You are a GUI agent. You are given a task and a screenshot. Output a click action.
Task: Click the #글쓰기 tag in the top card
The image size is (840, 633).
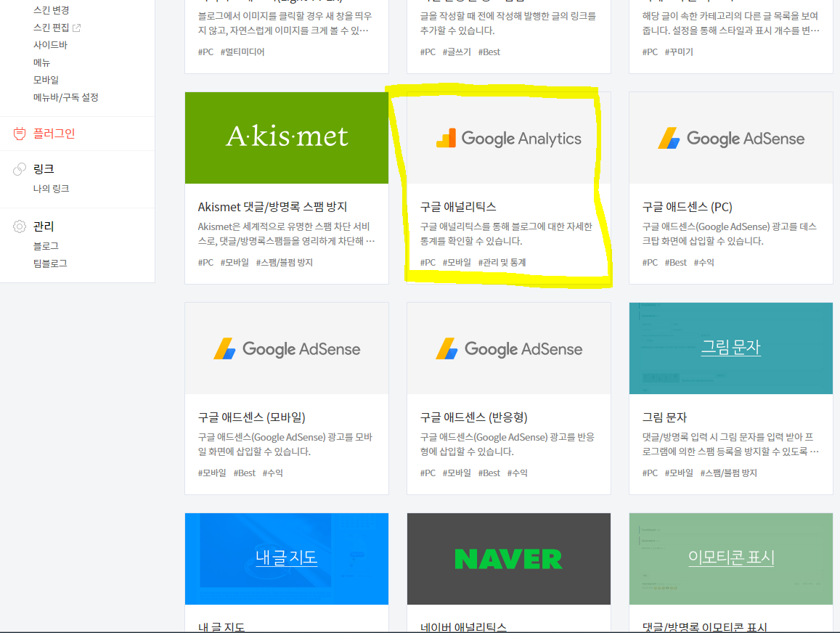pos(457,52)
